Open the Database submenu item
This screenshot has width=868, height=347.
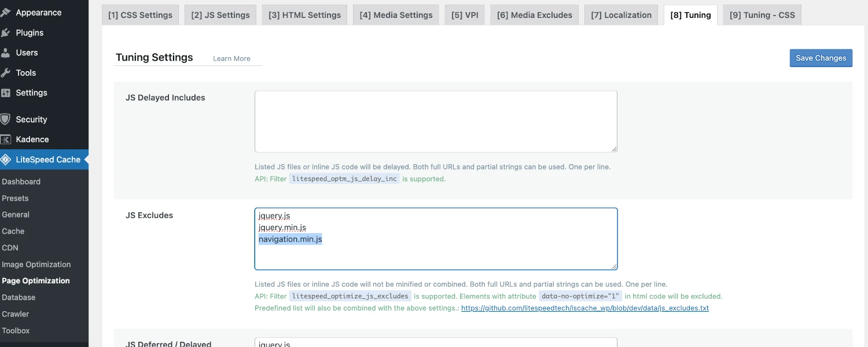pos(19,297)
